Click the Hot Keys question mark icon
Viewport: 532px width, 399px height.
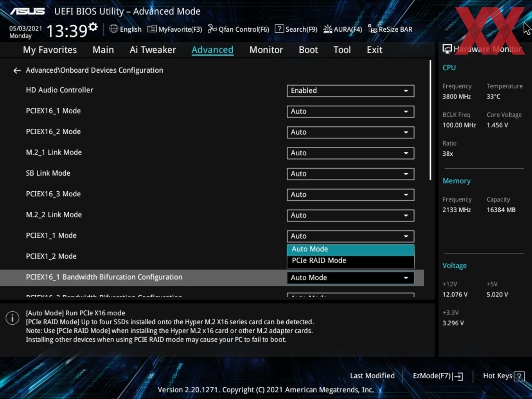tap(519, 376)
